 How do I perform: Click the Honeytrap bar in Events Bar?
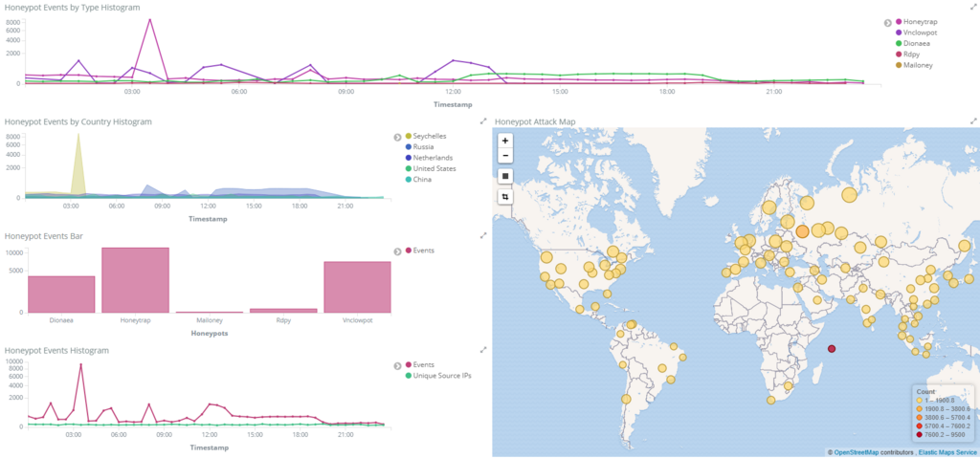pos(136,280)
